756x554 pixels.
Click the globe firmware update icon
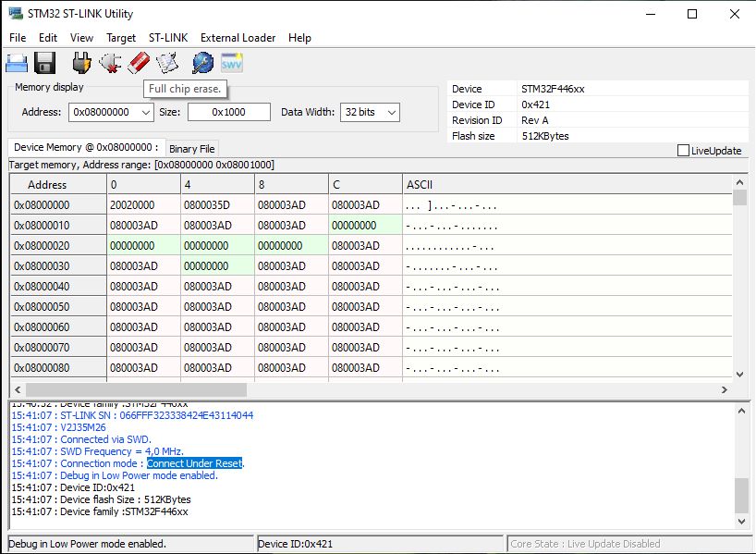tap(203, 63)
